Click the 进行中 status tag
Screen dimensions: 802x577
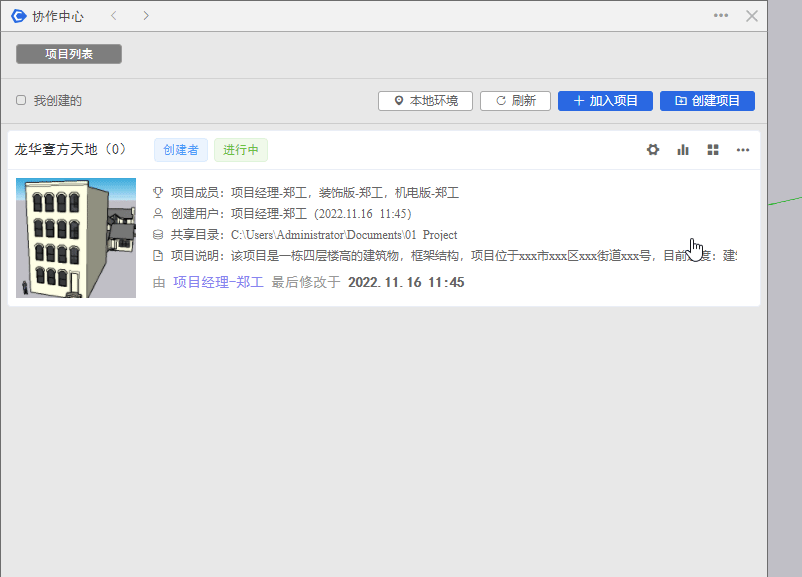pos(240,150)
